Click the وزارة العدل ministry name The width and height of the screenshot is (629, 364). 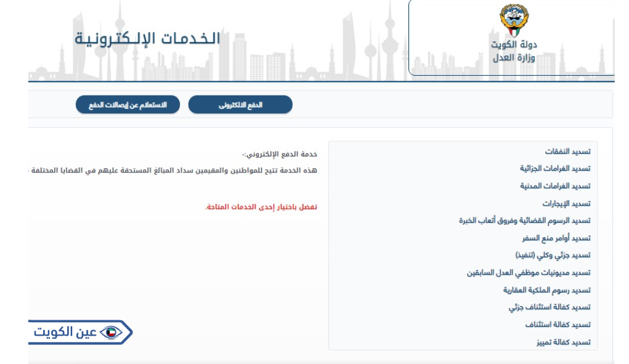pos(515,58)
